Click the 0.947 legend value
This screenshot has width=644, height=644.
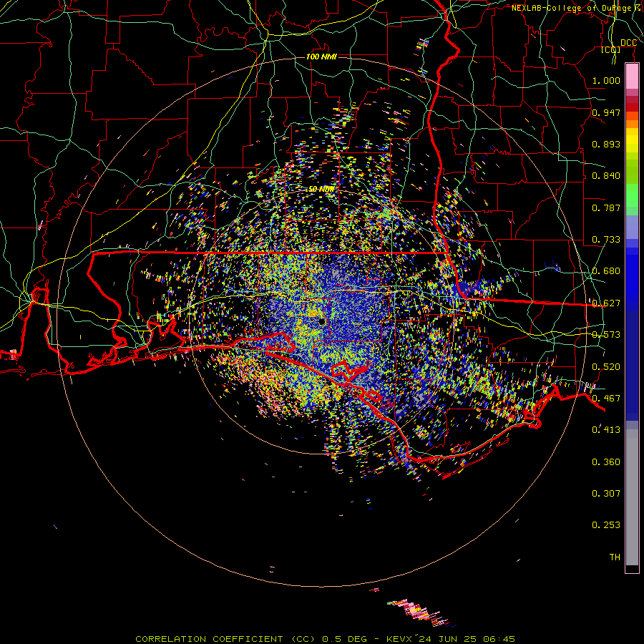(x=606, y=112)
